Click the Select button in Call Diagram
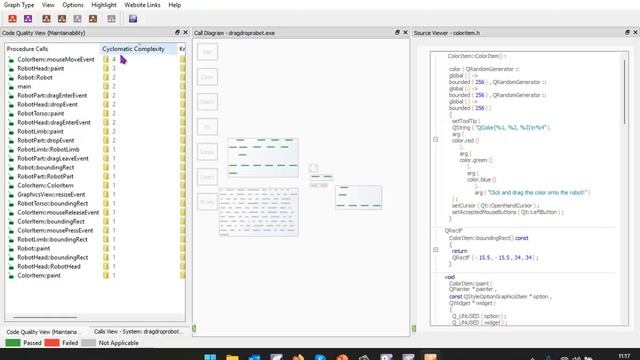The image size is (640, 360). (x=207, y=102)
